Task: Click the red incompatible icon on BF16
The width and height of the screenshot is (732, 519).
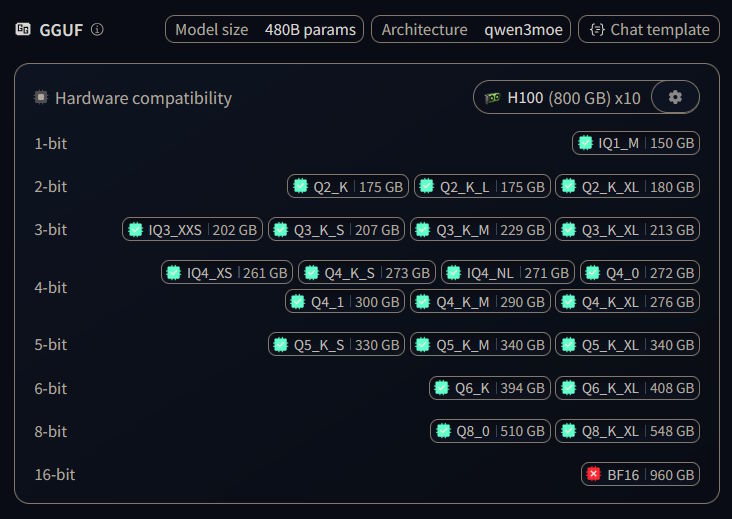Action: [594, 474]
